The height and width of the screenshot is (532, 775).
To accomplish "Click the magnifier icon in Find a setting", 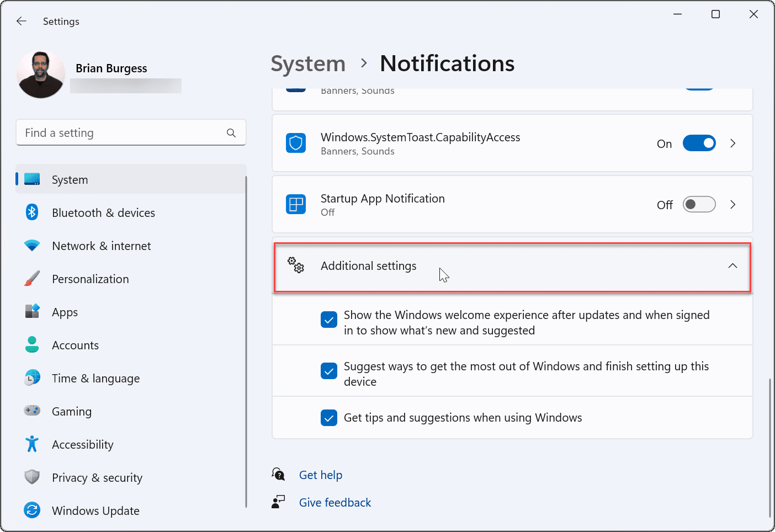I will [231, 132].
